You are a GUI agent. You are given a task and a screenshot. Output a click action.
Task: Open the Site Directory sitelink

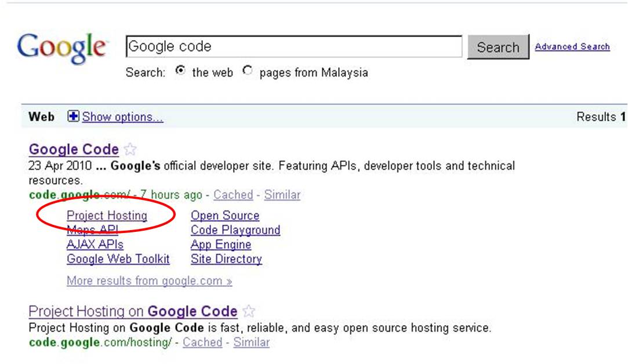point(226,259)
